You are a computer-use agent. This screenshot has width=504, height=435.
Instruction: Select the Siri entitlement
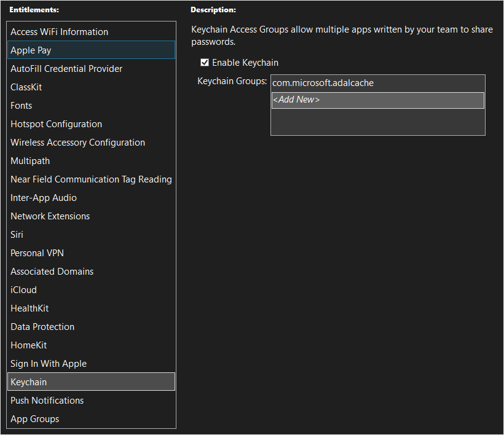17,235
